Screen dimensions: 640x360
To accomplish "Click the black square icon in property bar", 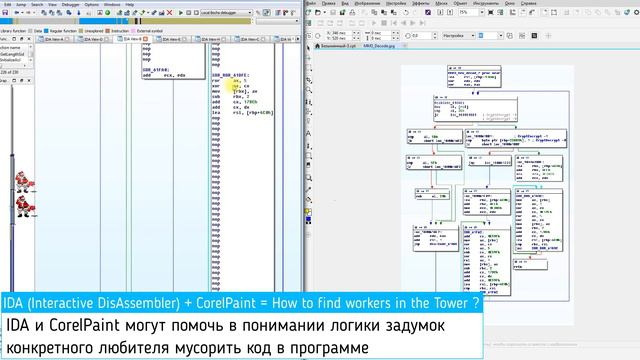I will (x=534, y=36).
